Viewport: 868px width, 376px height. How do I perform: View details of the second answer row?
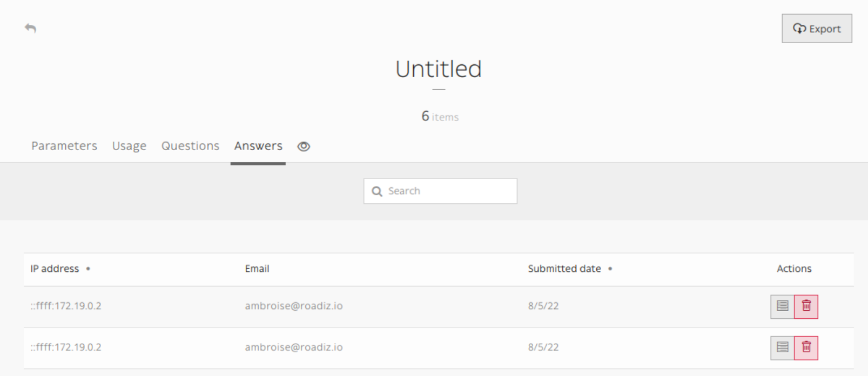click(x=782, y=347)
